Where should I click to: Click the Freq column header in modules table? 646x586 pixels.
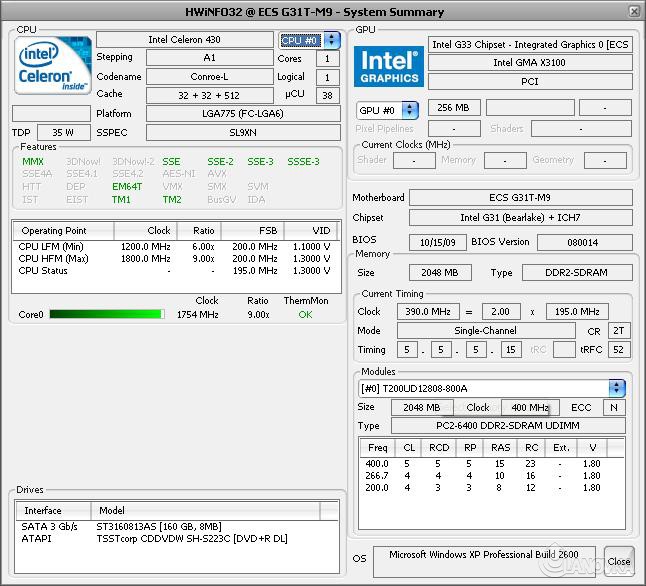point(378,448)
